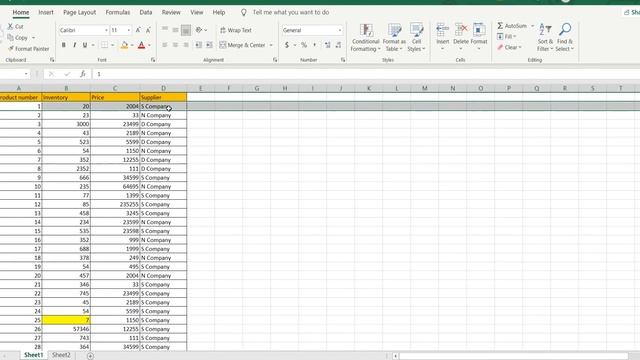Apply cell borders icon
The width and height of the screenshot is (640, 360).
104,45
